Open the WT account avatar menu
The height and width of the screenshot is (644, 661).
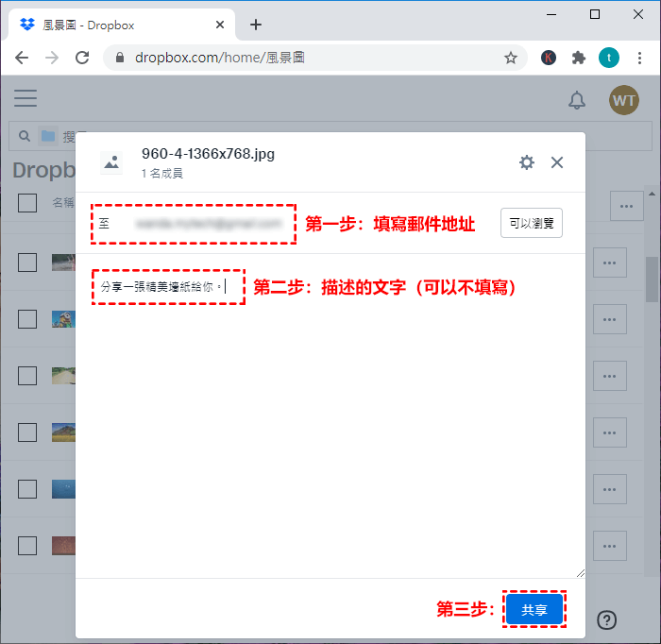tap(623, 99)
